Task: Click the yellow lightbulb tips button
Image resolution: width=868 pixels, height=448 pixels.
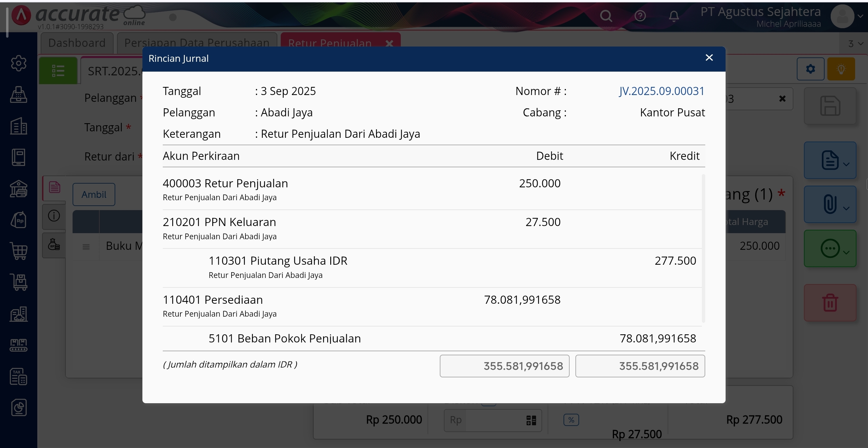Action: pos(841,69)
